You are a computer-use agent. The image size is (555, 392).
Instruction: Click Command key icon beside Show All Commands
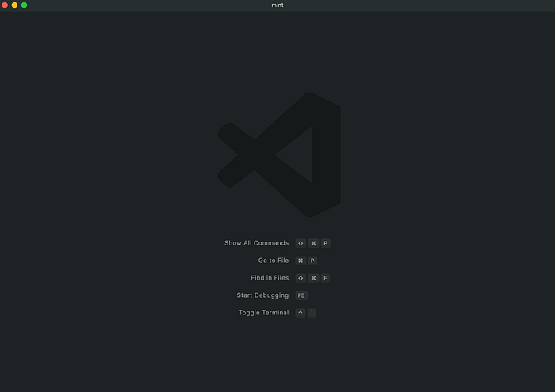[313, 243]
